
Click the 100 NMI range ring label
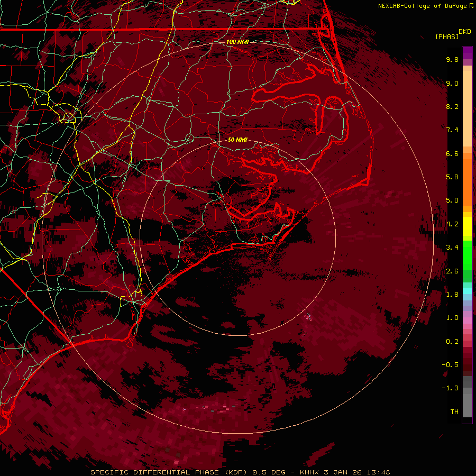tap(237, 42)
